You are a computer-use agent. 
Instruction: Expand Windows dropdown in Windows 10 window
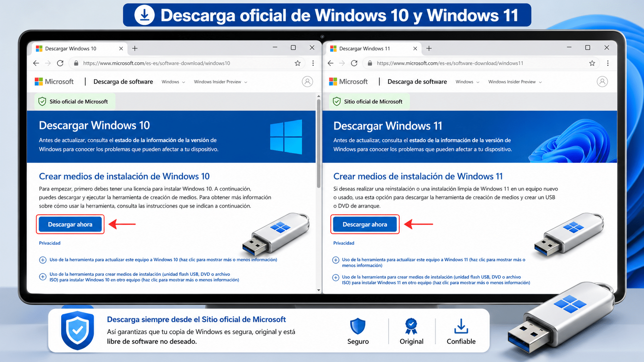click(x=173, y=82)
